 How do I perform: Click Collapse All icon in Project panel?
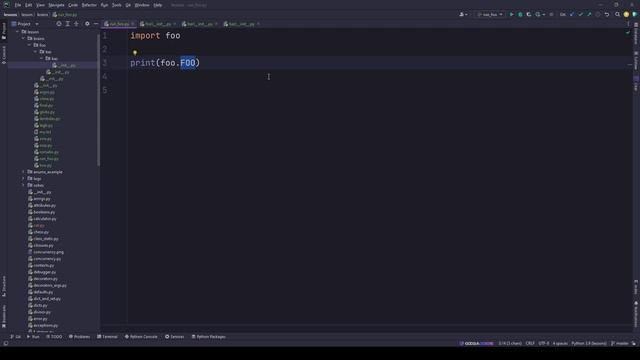coord(76,24)
